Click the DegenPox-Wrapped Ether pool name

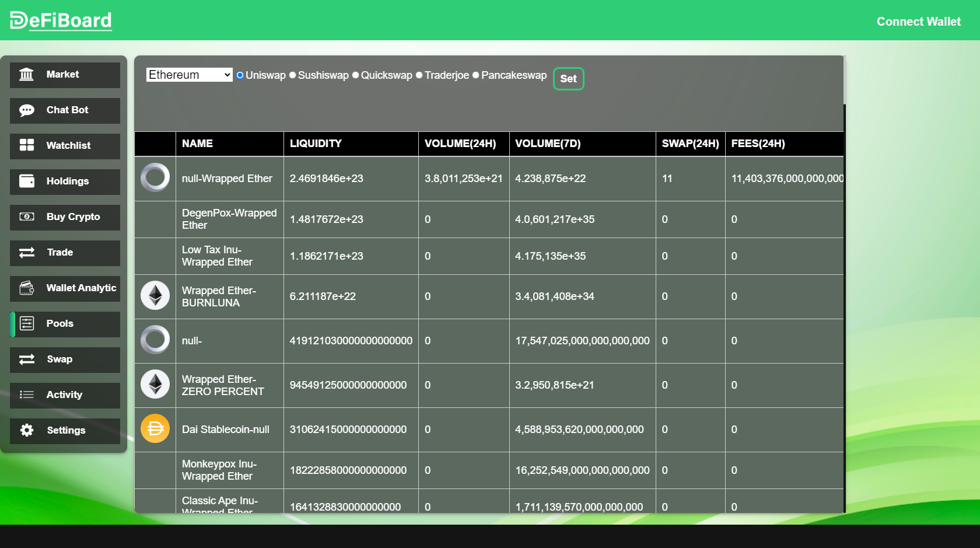(229, 219)
